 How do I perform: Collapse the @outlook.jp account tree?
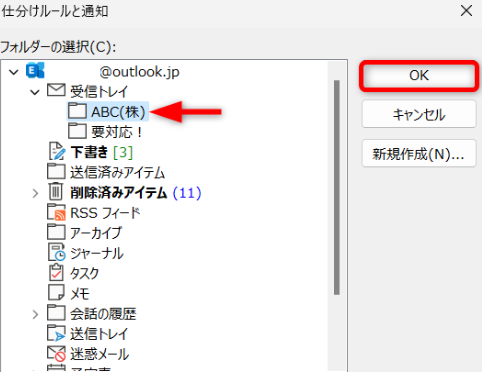pyautogui.click(x=14, y=72)
